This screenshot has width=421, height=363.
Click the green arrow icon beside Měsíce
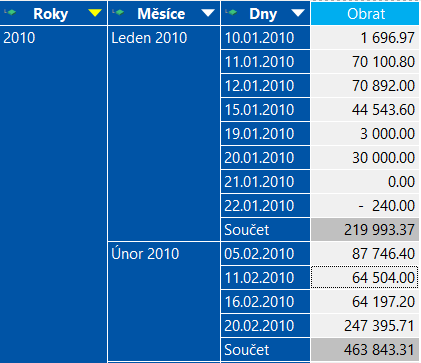tap(118, 13)
